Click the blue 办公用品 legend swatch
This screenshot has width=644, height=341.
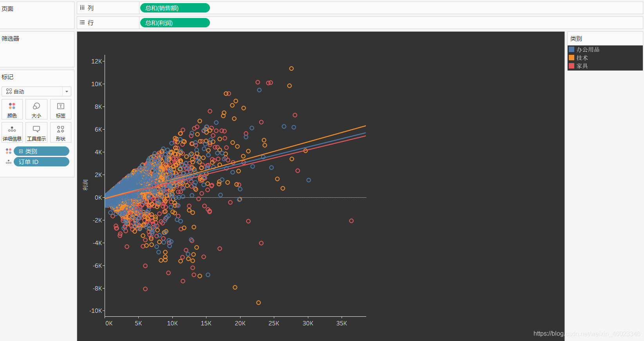pyautogui.click(x=572, y=49)
